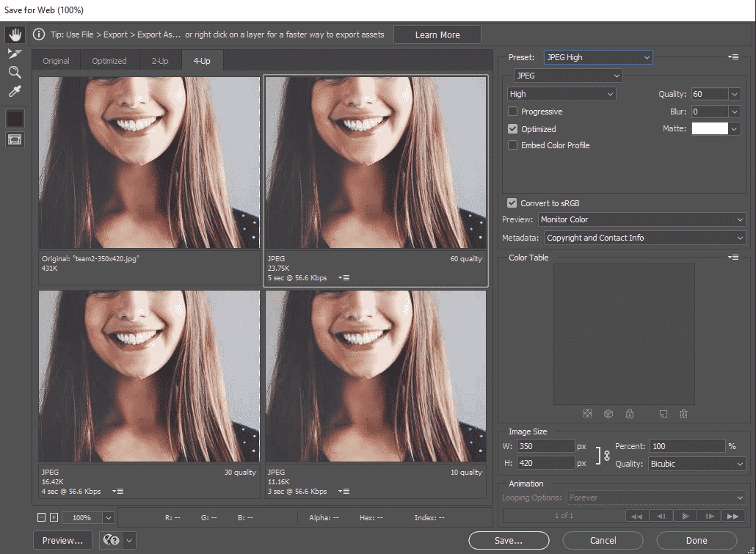Click the Quality 60 input field
Image resolution: width=756 pixels, height=554 pixels.
click(x=710, y=94)
